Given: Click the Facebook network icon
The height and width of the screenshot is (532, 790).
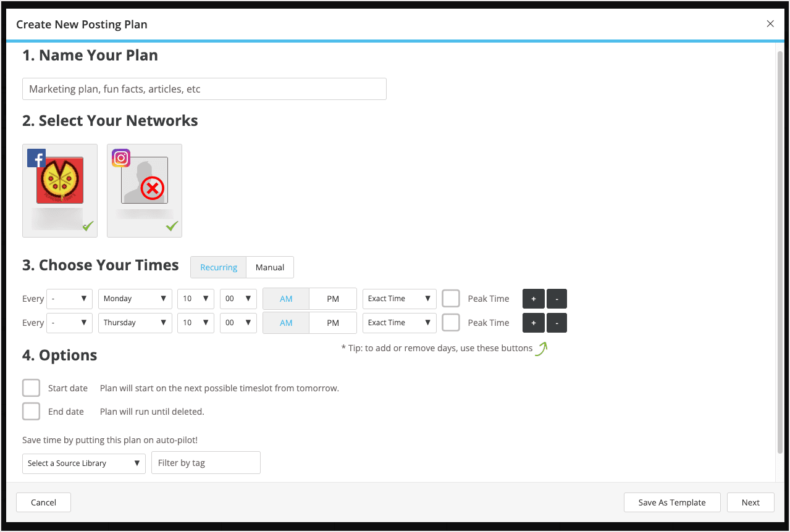Looking at the screenshot, I should 36,157.
